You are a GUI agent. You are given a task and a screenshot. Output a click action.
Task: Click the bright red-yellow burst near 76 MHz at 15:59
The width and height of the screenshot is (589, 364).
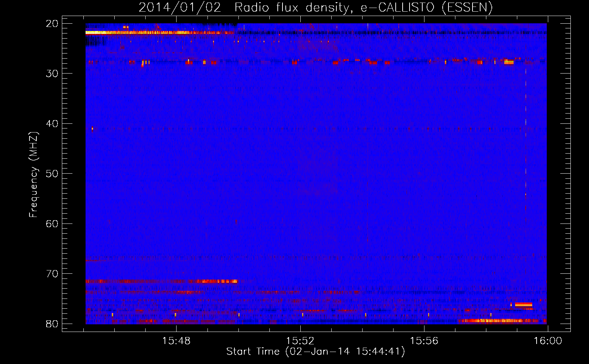pos(523,305)
